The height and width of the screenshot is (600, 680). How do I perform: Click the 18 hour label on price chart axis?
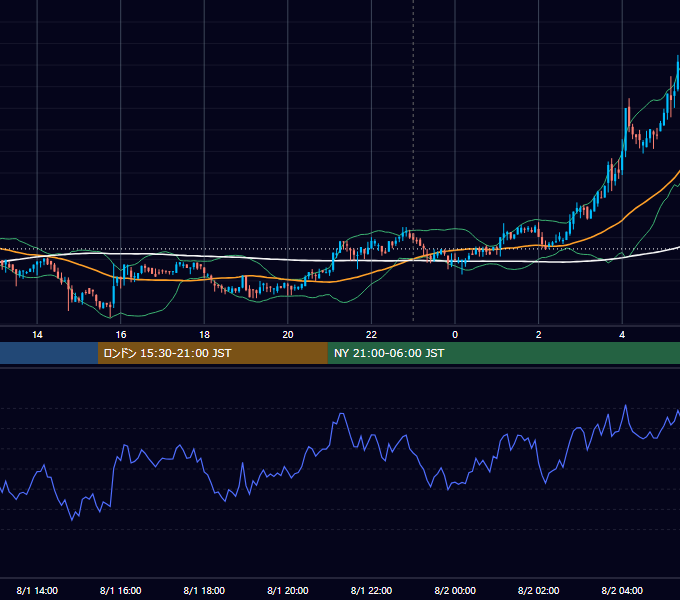tap(204, 335)
